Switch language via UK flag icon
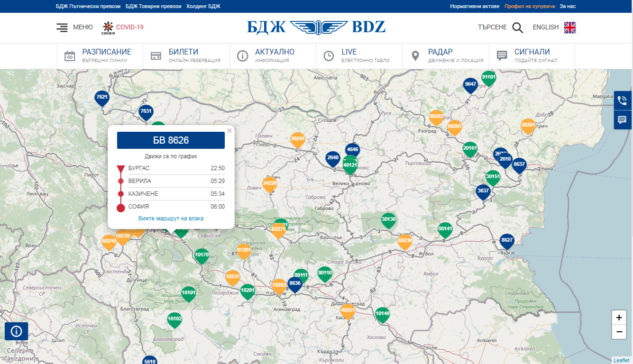This screenshot has width=633, height=364. coord(569,27)
